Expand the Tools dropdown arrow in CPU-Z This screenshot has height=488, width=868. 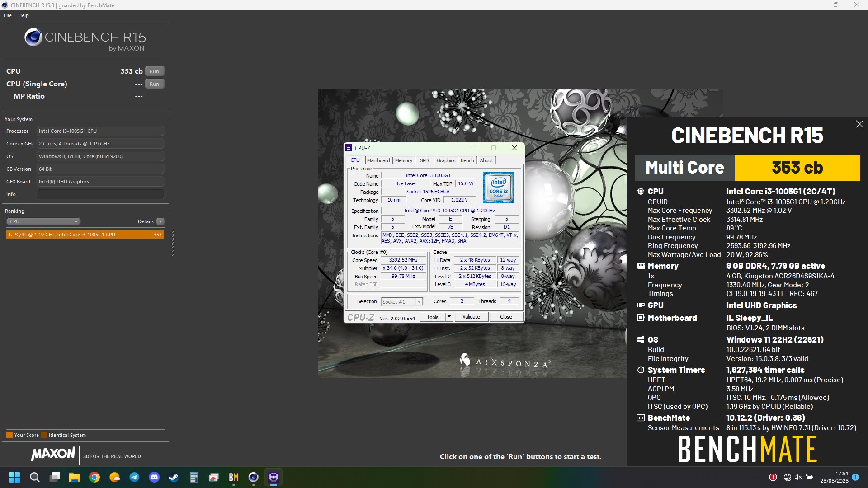pyautogui.click(x=449, y=317)
